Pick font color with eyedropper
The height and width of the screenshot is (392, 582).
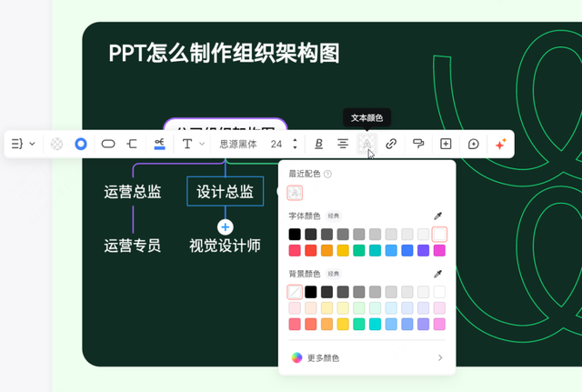click(x=438, y=216)
